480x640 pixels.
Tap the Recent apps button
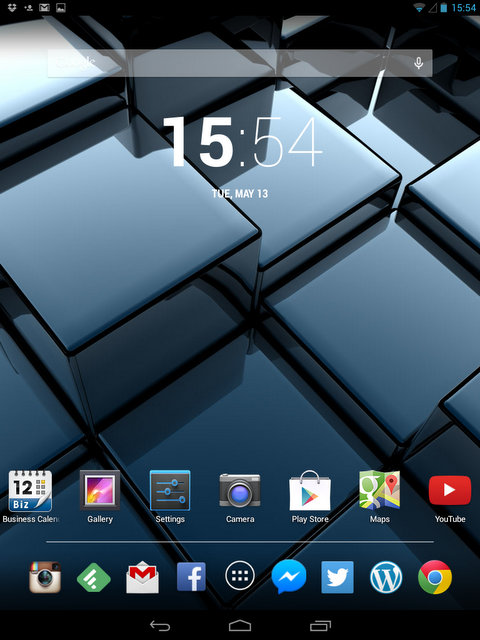tap(320, 626)
